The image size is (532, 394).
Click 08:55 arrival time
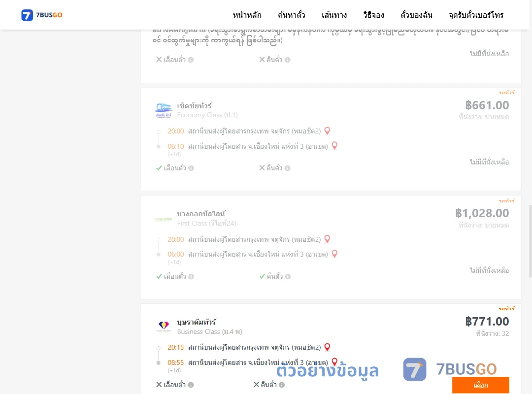click(x=176, y=362)
